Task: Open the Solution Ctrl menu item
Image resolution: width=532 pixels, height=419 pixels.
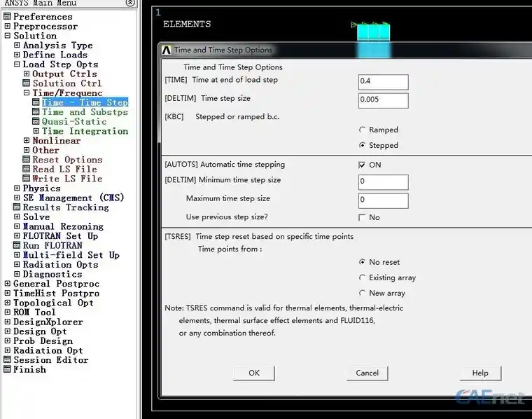Action: pyautogui.click(x=66, y=83)
